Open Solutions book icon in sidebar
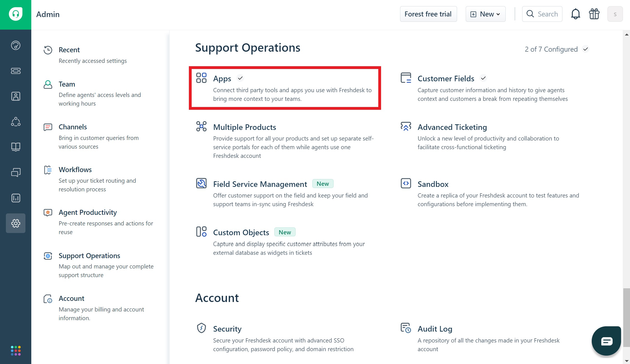 [x=16, y=147]
